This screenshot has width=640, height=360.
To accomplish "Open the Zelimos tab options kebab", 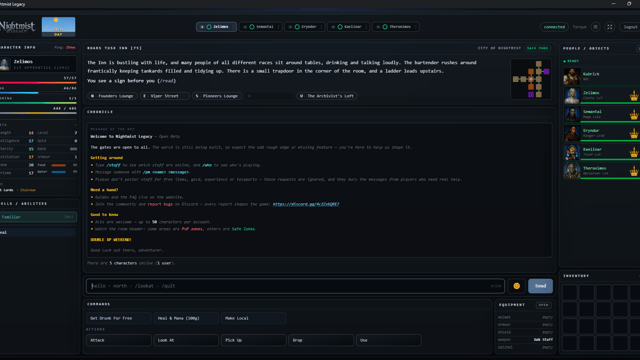I will [x=233, y=27].
